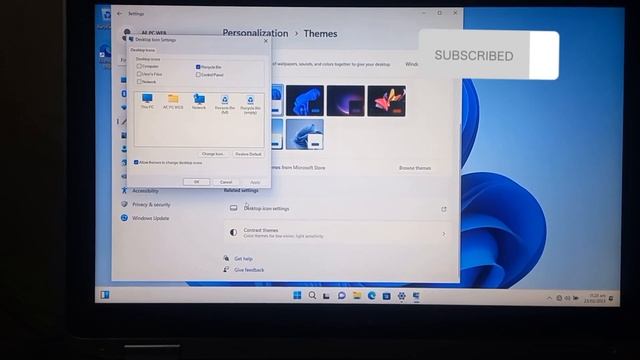Choose the light blue flow theme thumbnail
This screenshot has height=360, width=640.
pyautogui.click(x=305, y=134)
